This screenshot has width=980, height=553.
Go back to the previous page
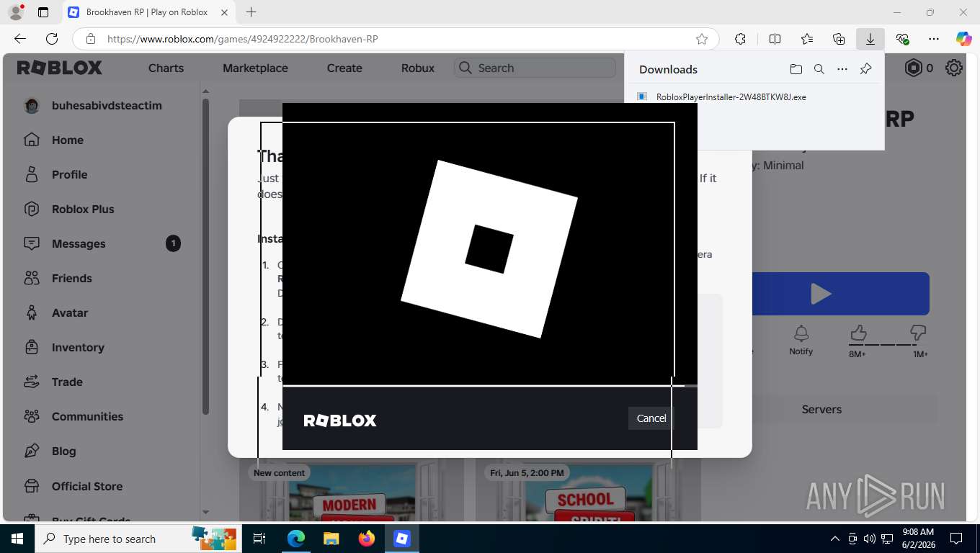(x=20, y=39)
